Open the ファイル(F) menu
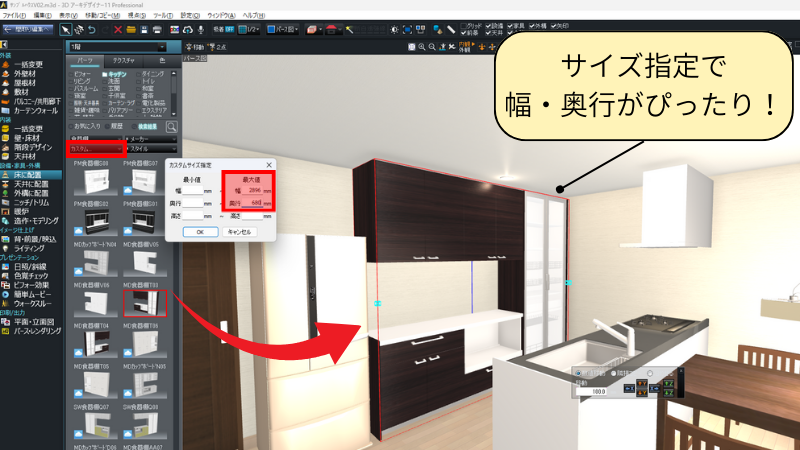The width and height of the screenshot is (800, 450). click(x=14, y=16)
